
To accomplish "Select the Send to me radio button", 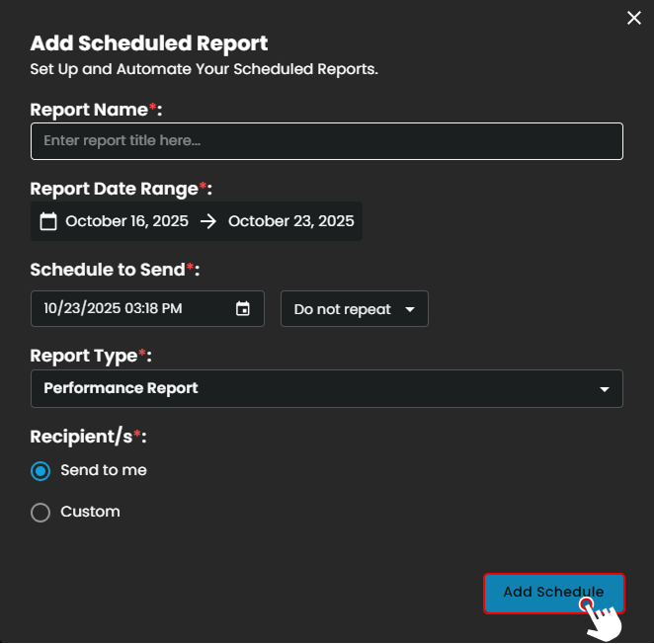I will point(41,471).
